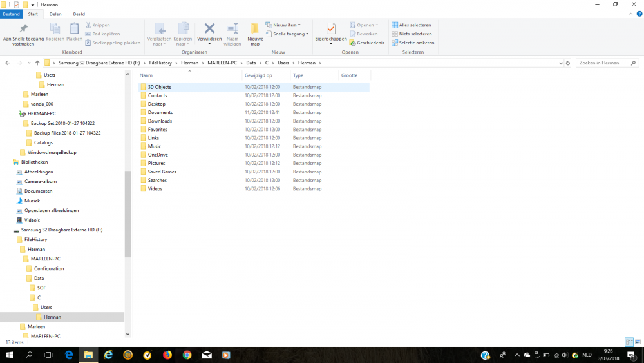Click MARLEEN-PC in the address breadcrumb
Screen dimensions: 644x363
coord(222,63)
